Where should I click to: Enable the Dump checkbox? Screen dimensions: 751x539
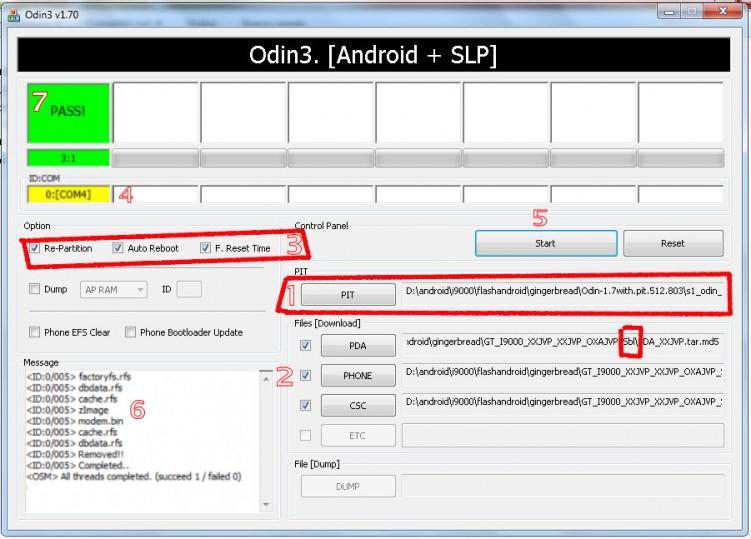click(34, 288)
